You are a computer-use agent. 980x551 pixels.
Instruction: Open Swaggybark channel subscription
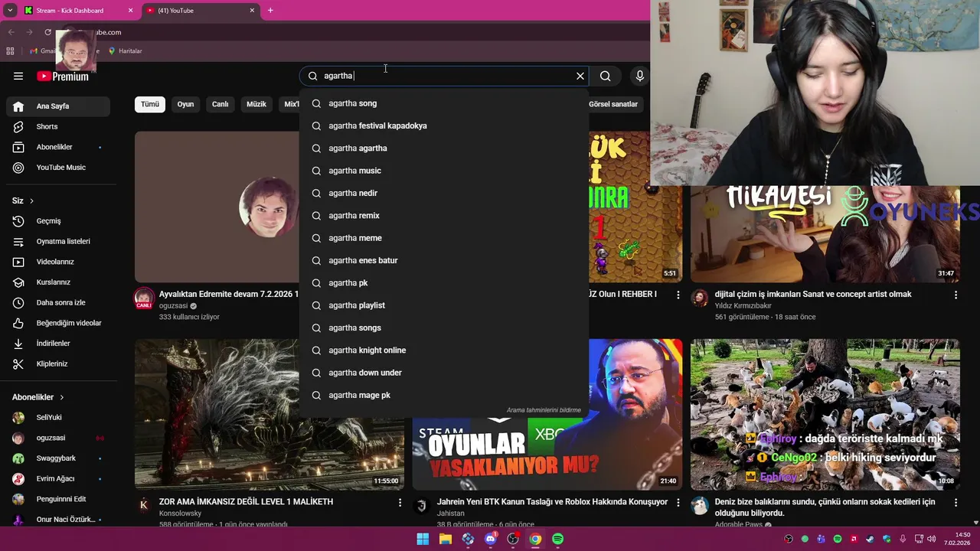pyautogui.click(x=58, y=458)
